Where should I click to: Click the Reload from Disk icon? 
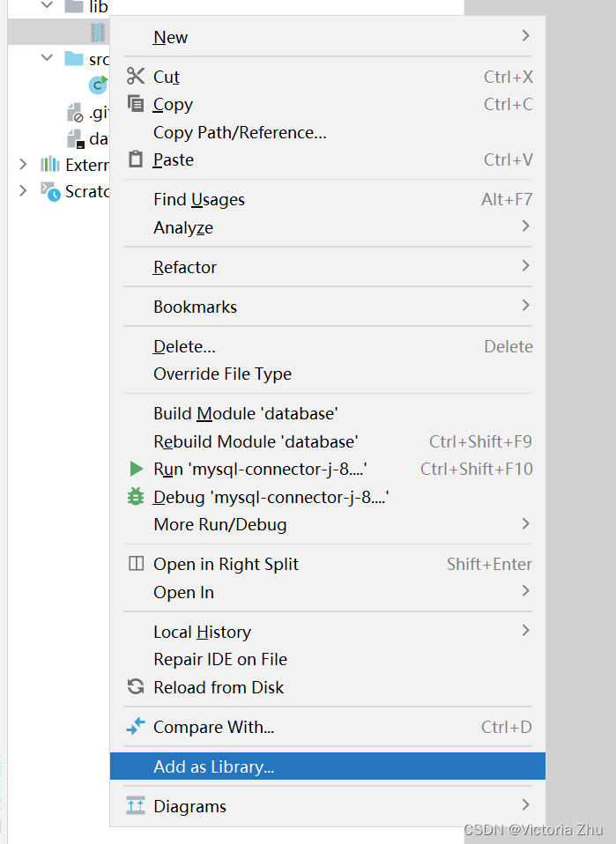(x=136, y=686)
